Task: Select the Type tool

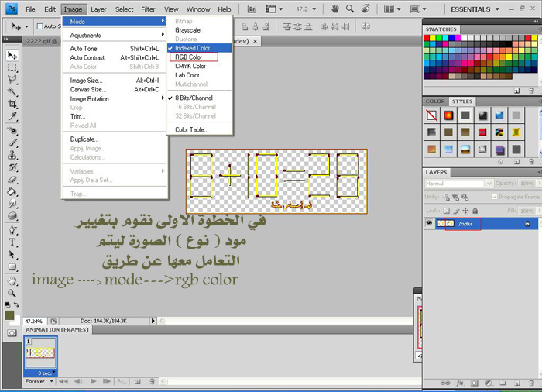Action: (x=12, y=242)
